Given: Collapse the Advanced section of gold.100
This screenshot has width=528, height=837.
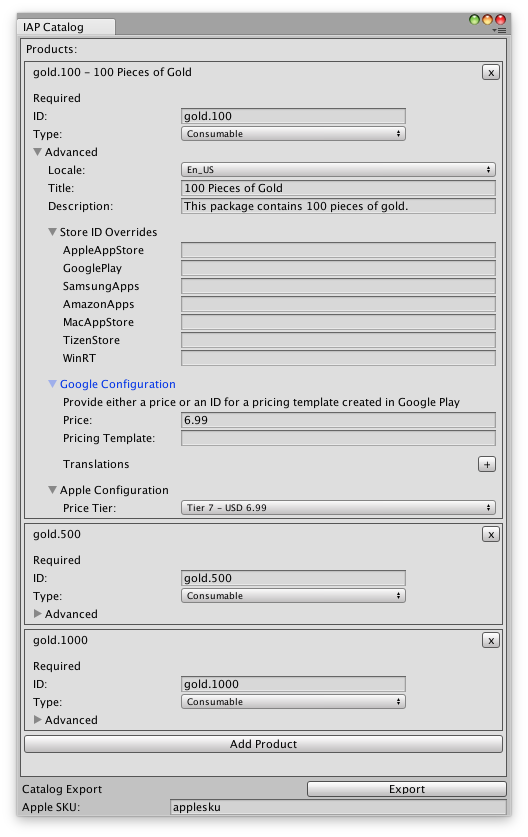Looking at the screenshot, I should tap(37, 152).
